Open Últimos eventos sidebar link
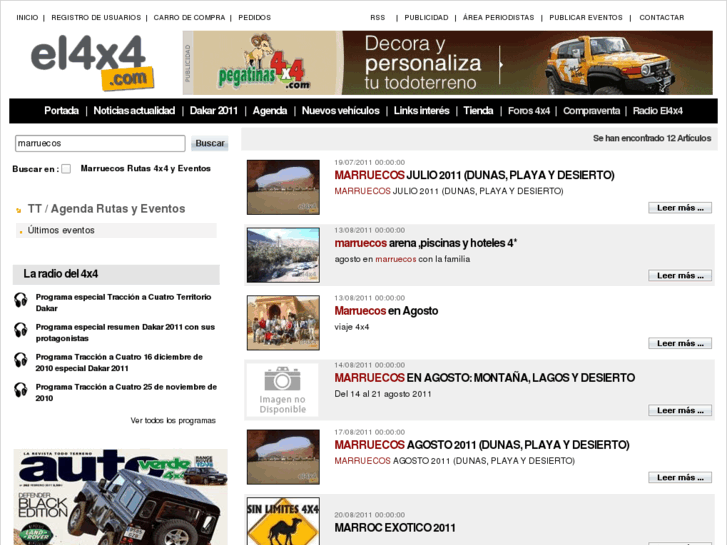The width and height of the screenshot is (727, 545). pos(61,231)
